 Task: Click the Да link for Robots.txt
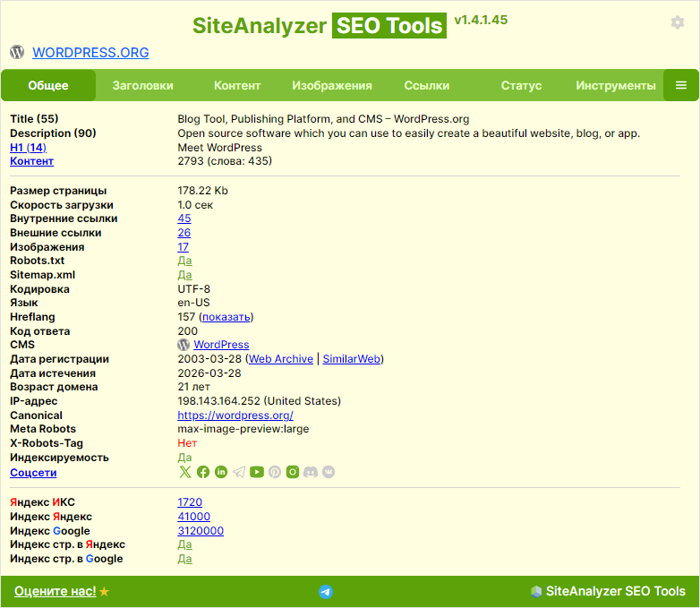[184, 261]
